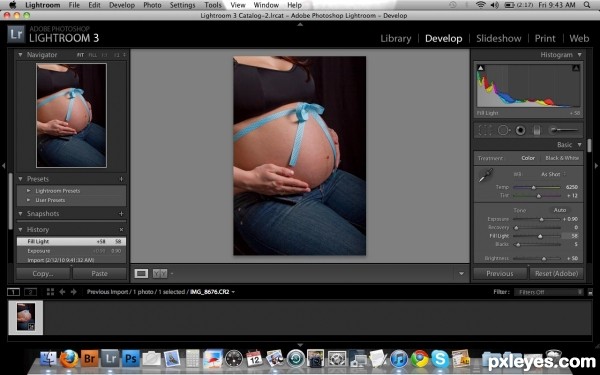Screen dimensions: 600x375
Task: Select the Exposure history step
Action: pyautogui.click(x=71, y=251)
